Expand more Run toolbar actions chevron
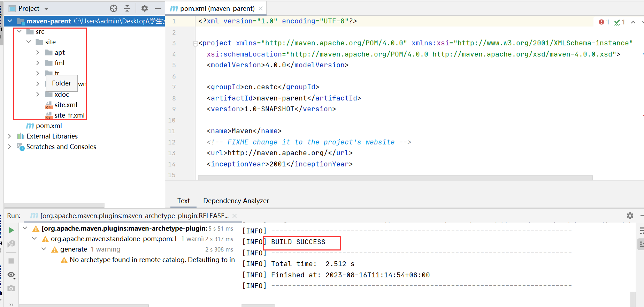Image resolution: width=644 pixels, height=307 pixels. [x=11, y=304]
